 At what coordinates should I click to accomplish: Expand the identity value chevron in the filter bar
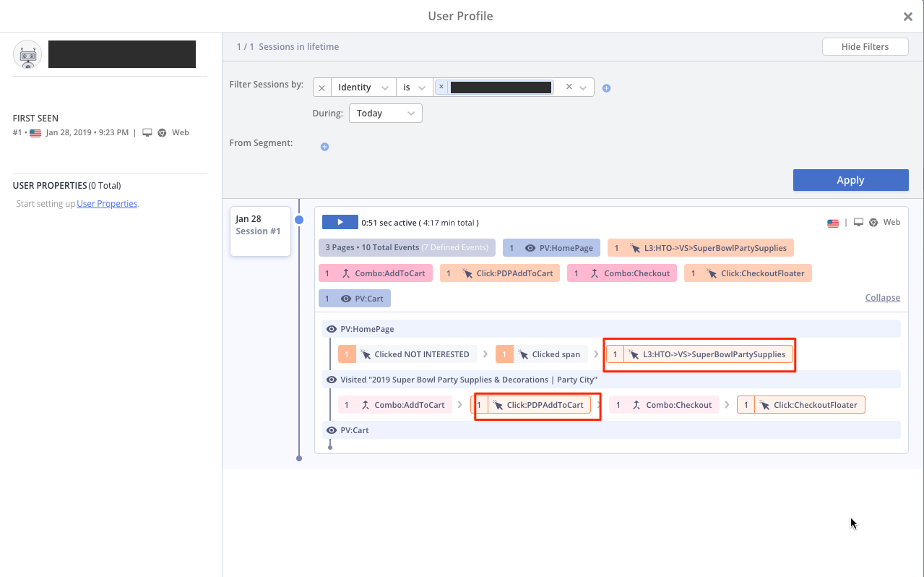(x=582, y=87)
